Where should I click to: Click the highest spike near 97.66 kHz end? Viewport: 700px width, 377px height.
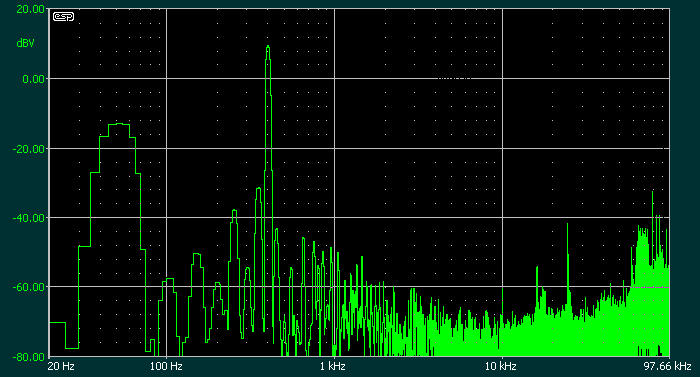(x=653, y=192)
